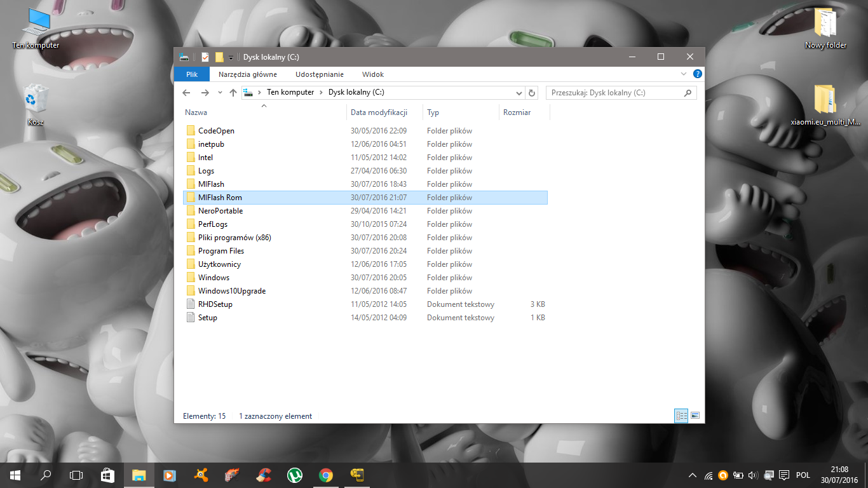
Task: Launch uTorrent from the taskbar
Action: click(294, 475)
